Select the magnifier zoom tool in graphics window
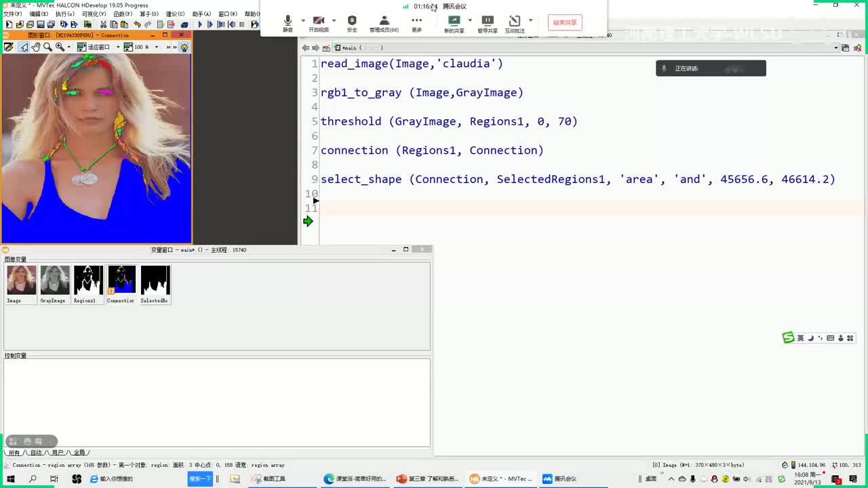 pos(47,47)
